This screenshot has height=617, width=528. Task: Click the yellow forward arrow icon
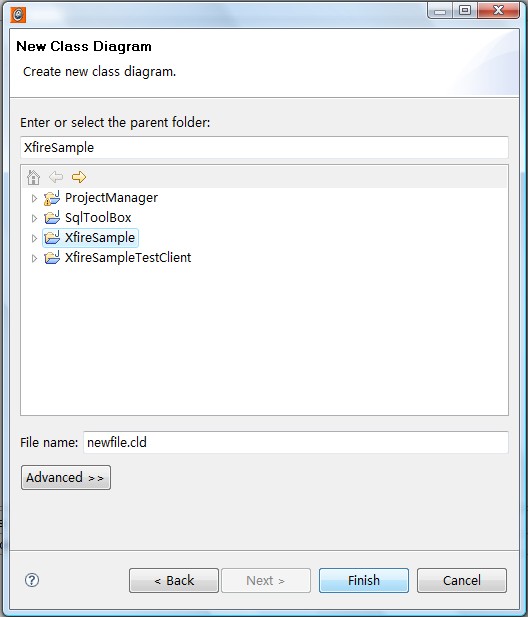point(79,177)
